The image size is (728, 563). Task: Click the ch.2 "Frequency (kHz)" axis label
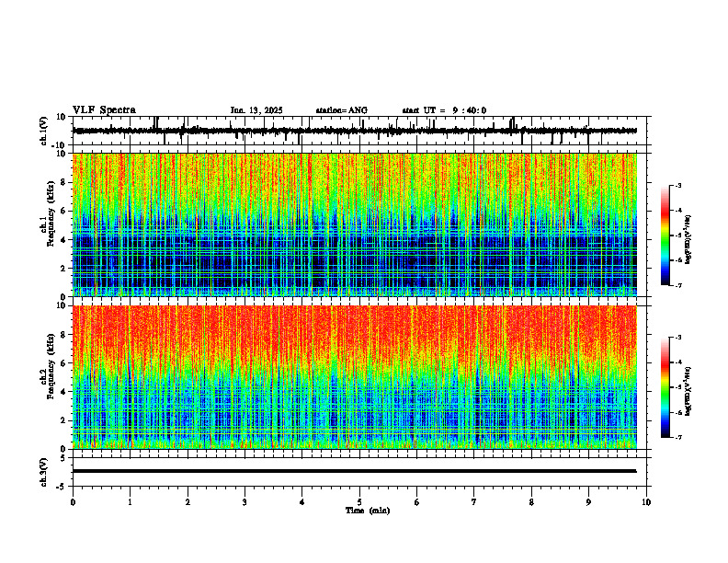[x=51, y=366]
